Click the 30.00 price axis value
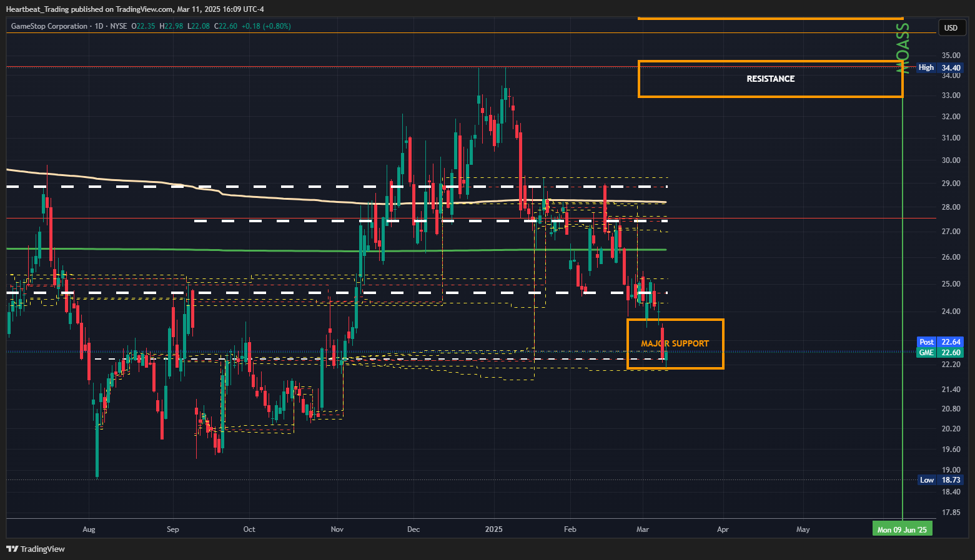This screenshot has width=975, height=560. (951, 160)
